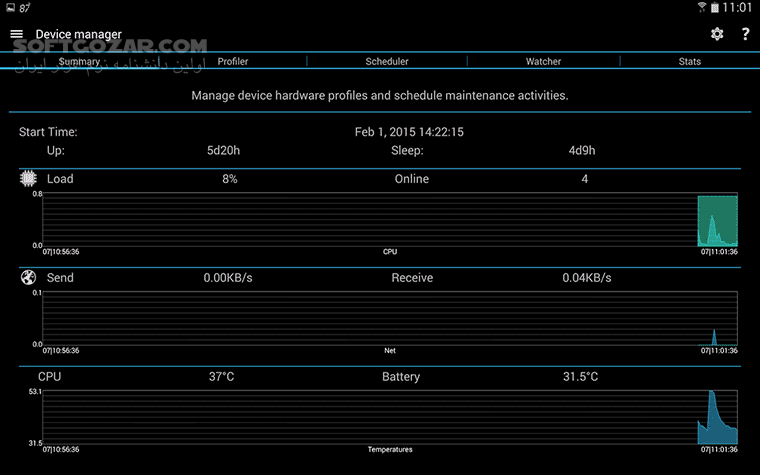Tap the Battery temperature reading 31.5°C

tap(580, 377)
